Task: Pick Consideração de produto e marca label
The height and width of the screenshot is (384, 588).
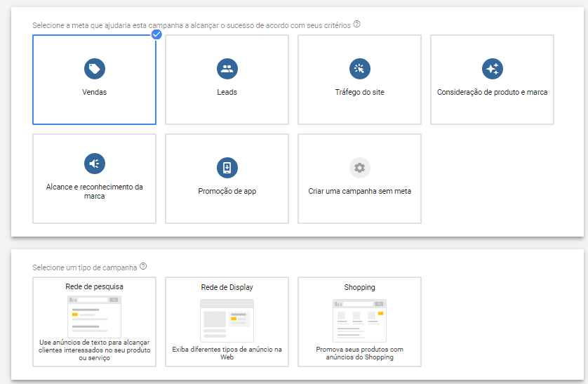Action: 492,92
